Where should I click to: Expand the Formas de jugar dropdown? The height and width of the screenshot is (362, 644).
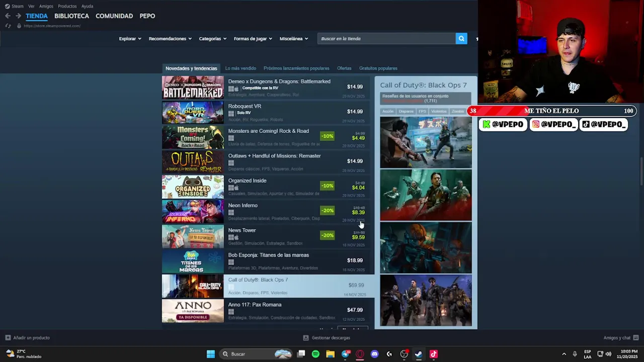tap(253, 39)
